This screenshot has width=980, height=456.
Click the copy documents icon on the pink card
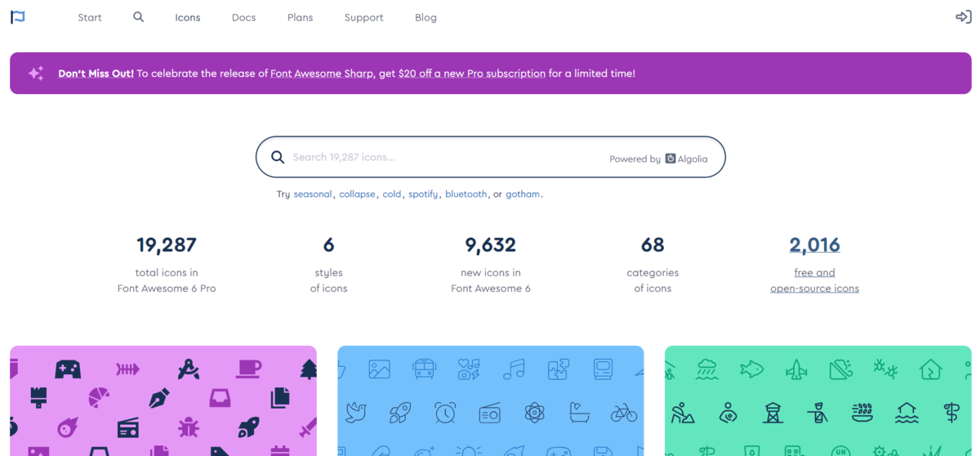point(279,398)
